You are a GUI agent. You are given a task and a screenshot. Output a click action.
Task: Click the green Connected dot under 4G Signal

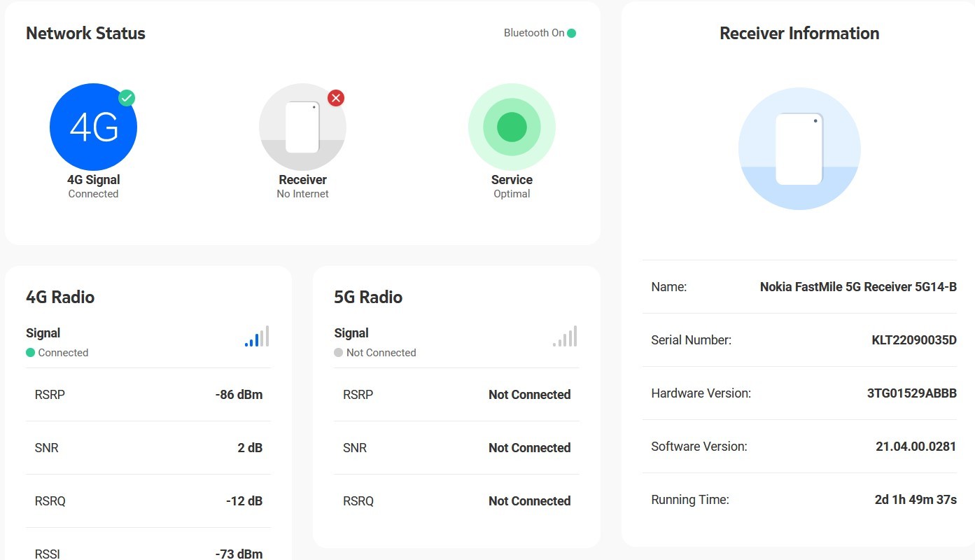click(x=30, y=353)
